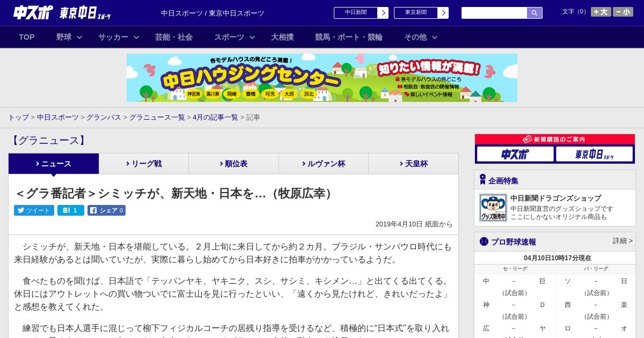Open 競馬・ボート・競輪 navigation item

pyautogui.click(x=349, y=37)
